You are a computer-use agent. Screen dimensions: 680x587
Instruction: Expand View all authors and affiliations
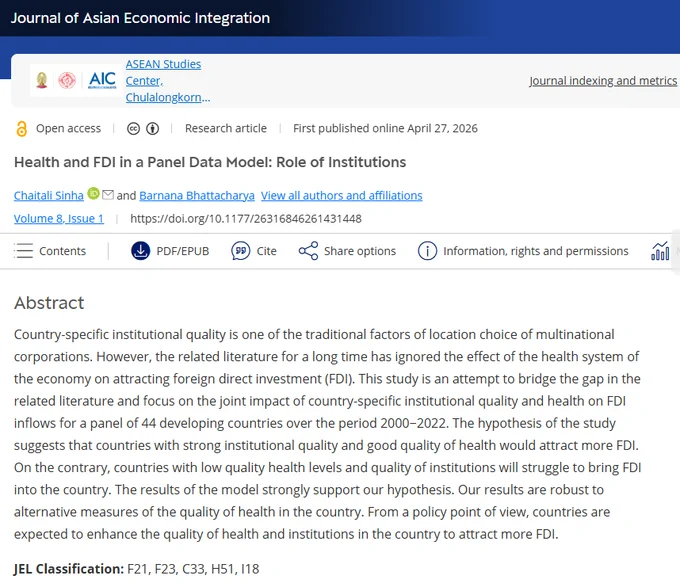point(341,196)
